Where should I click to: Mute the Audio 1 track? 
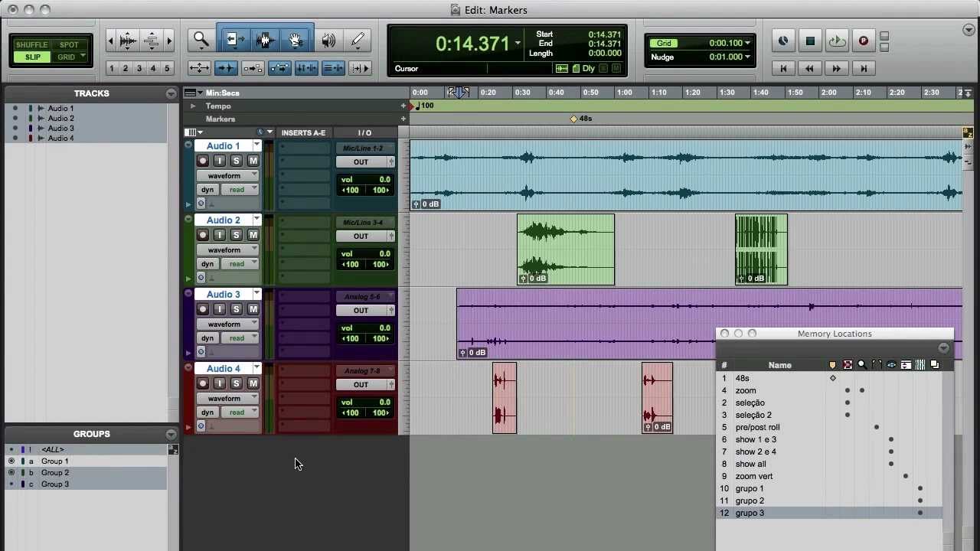pos(253,161)
